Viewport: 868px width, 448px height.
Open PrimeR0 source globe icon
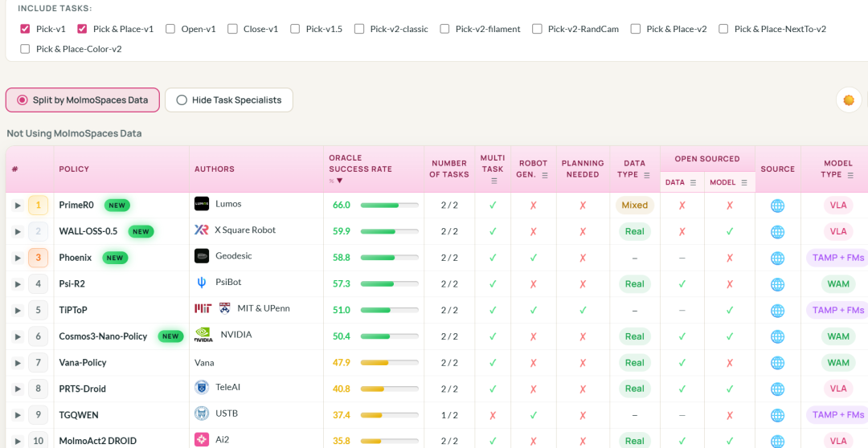tap(777, 206)
